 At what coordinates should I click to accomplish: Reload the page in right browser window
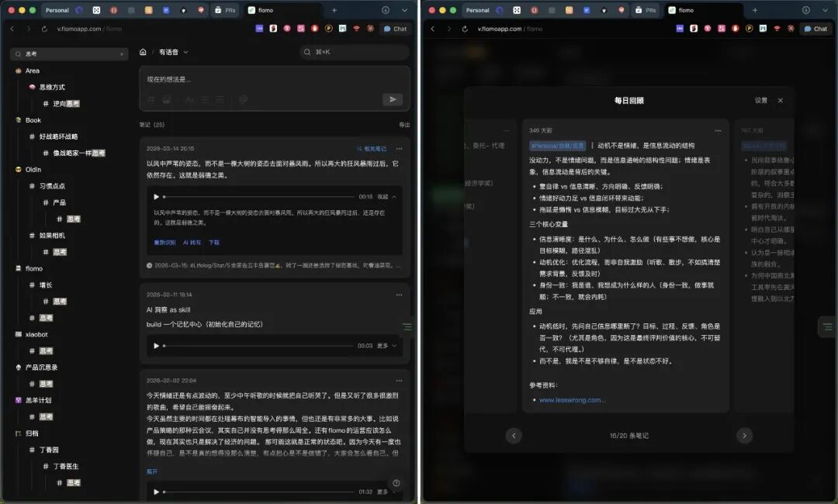pyautogui.click(x=465, y=29)
